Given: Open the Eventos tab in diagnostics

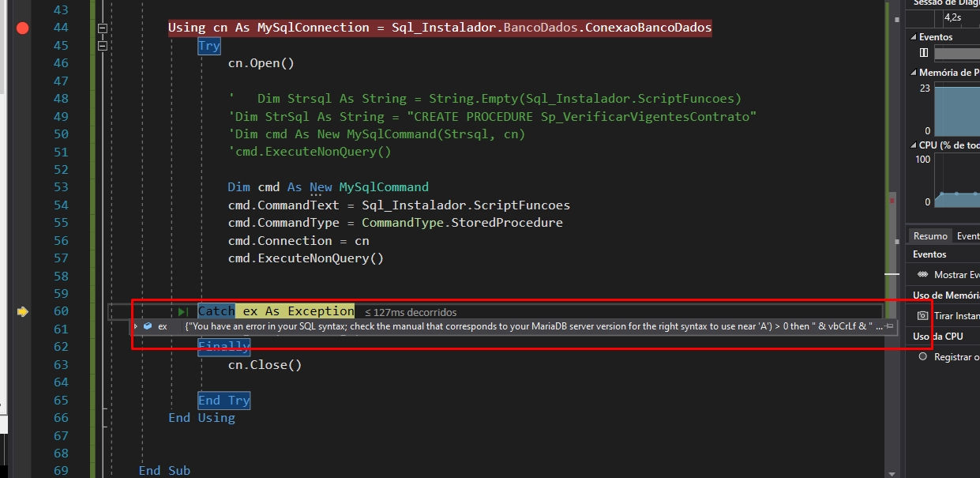Looking at the screenshot, I should [967, 236].
